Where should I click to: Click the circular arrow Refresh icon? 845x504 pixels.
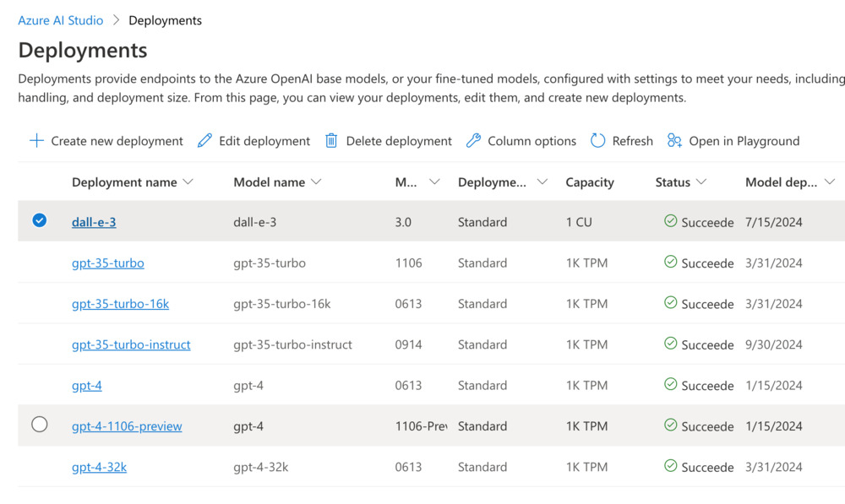coord(597,141)
